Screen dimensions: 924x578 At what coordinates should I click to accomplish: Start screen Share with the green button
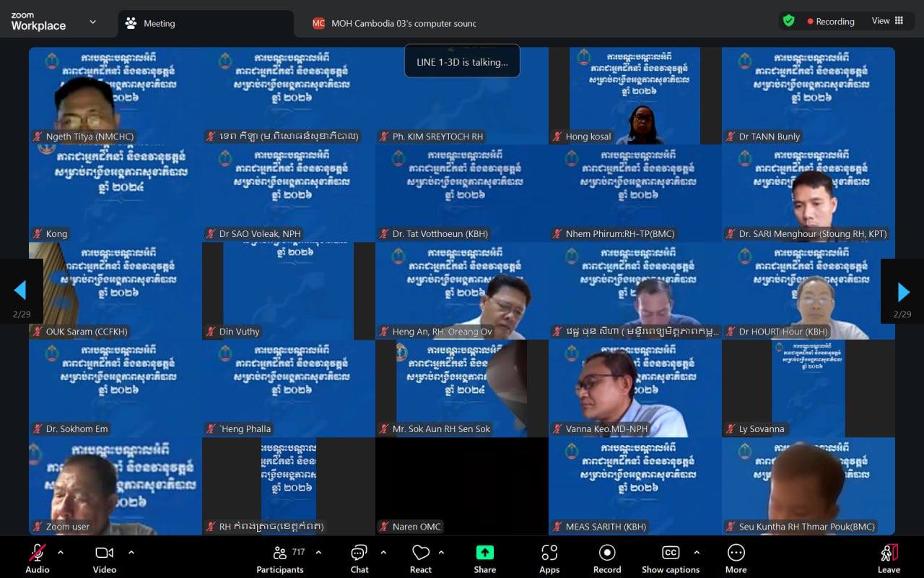click(x=484, y=558)
